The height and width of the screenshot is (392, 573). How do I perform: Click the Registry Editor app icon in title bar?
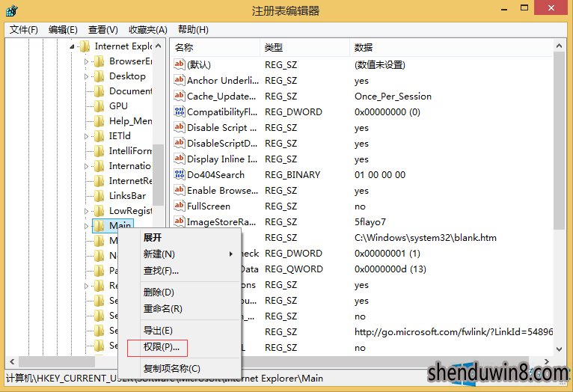(12, 10)
